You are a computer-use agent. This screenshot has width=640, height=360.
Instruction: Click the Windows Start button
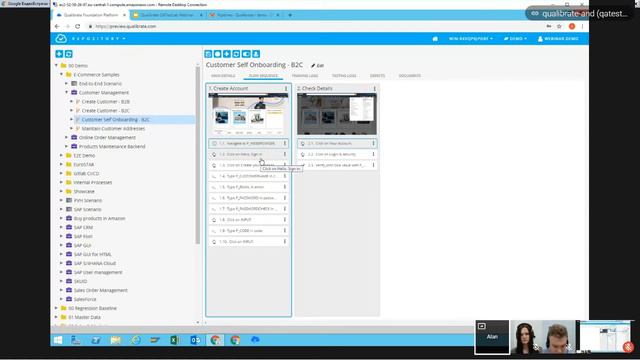click(x=58, y=340)
